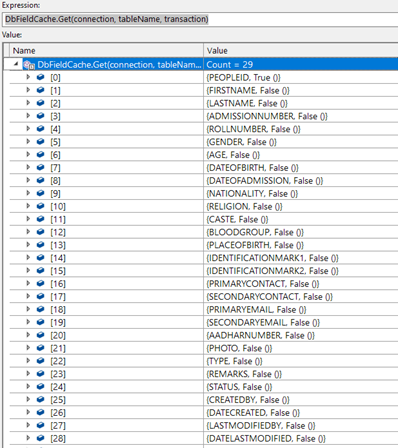
Task: Click the object icon for item [19]
Action: point(40,322)
